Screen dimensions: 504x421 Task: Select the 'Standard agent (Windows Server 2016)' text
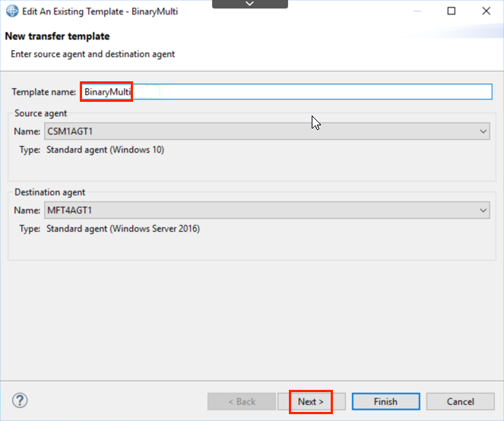(123, 229)
